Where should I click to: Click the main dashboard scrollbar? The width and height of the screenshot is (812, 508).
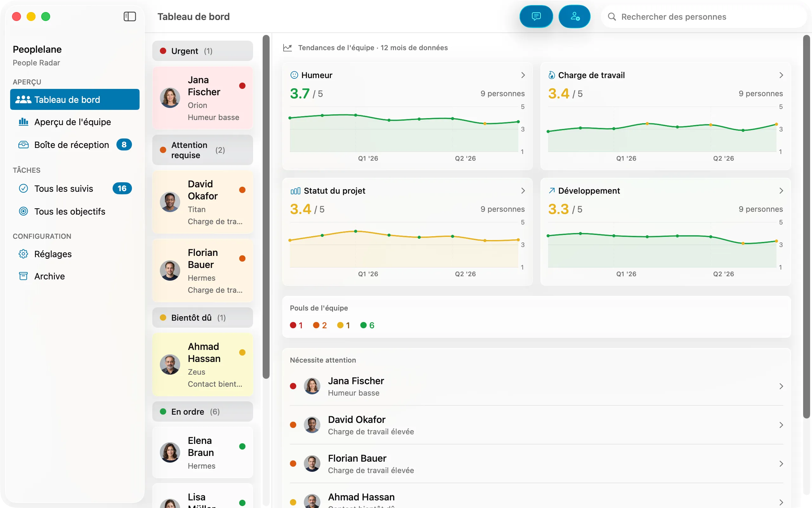click(806, 227)
